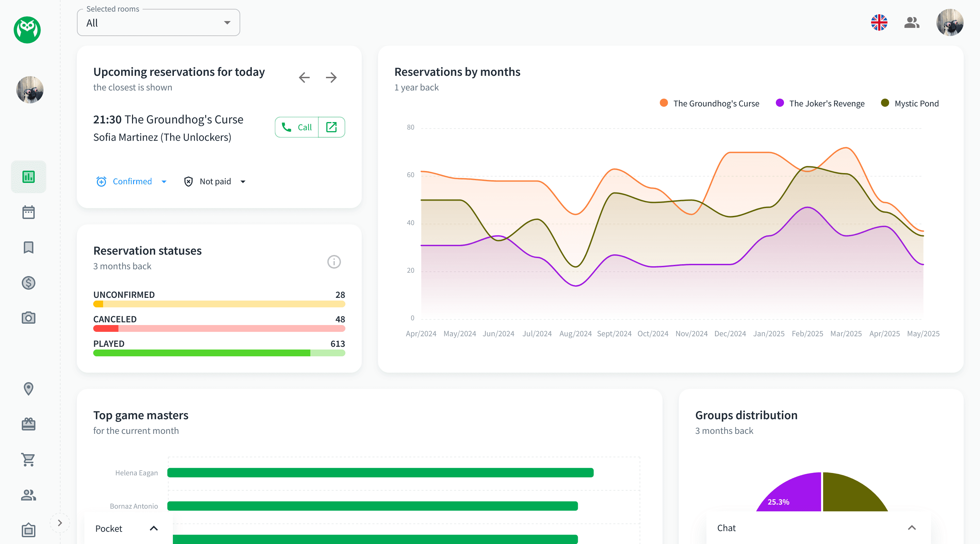
Task: Select the bookmark icon in the sidebar
Action: pyautogui.click(x=29, y=248)
